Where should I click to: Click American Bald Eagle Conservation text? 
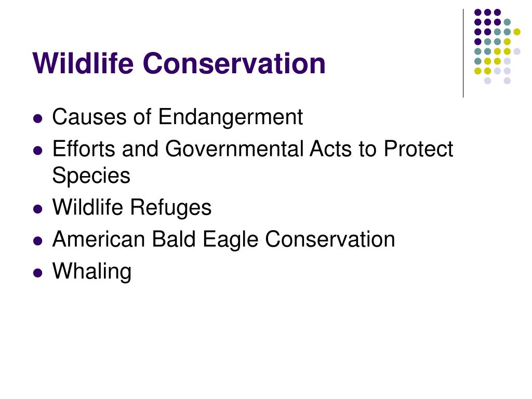(x=223, y=239)
